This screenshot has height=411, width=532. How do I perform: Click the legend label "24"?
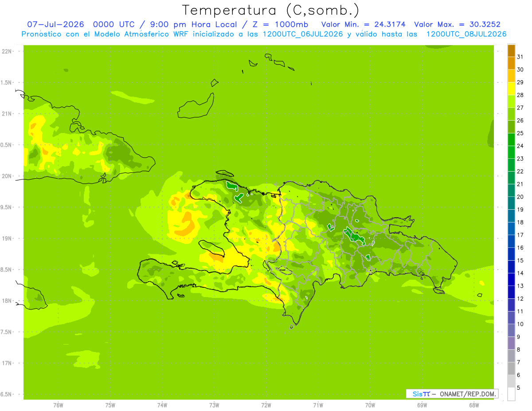[x=520, y=146]
